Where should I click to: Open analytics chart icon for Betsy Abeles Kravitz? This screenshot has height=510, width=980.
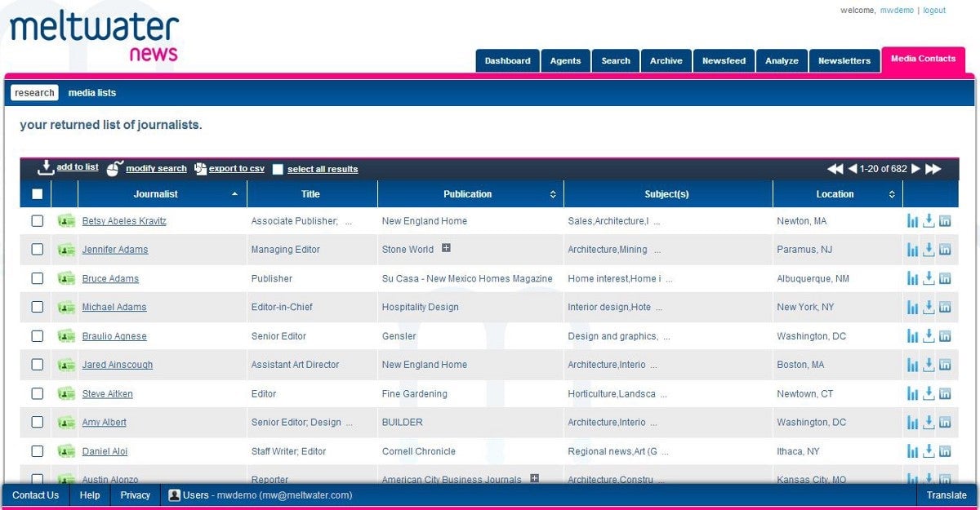point(912,221)
